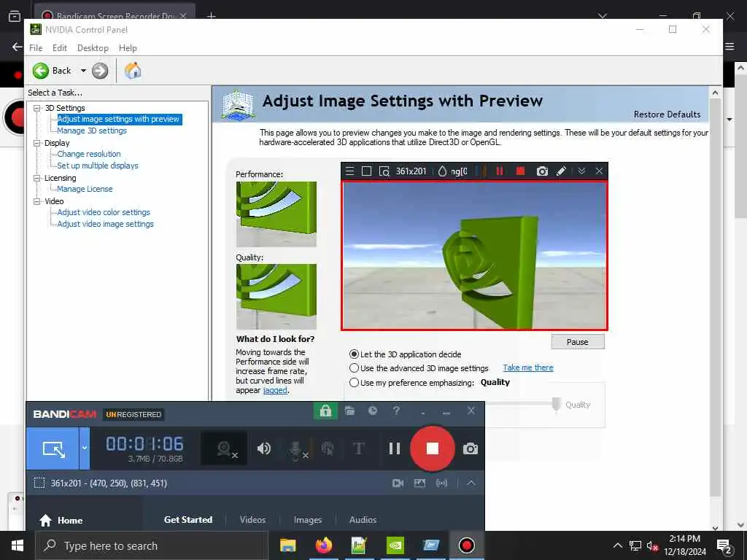
Task: Click Bandicam video mode camcorder icon
Action: pos(398,483)
